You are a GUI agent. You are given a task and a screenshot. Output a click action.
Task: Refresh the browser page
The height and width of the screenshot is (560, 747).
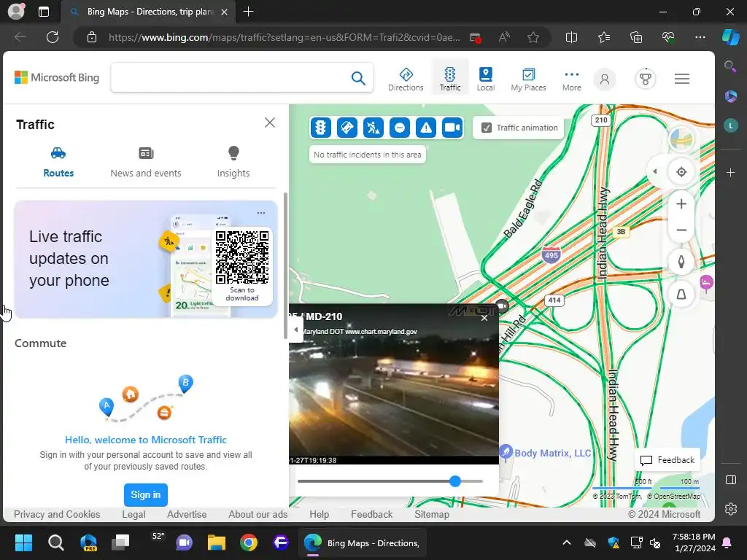[53, 37]
